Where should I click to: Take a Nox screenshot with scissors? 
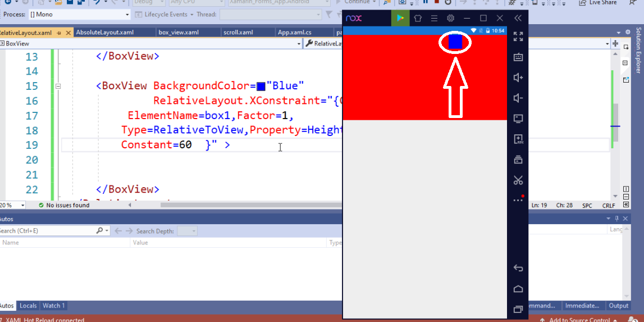click(518, 180)
